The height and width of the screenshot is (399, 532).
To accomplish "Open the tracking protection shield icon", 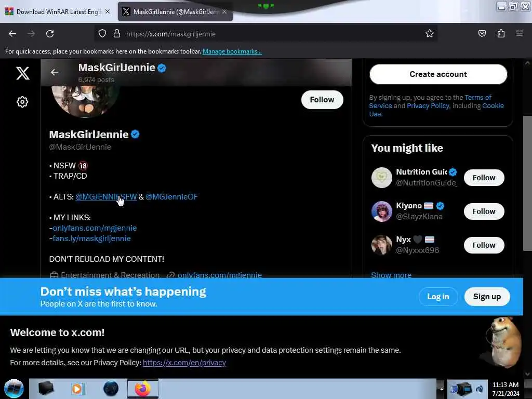I will [102, 34].
